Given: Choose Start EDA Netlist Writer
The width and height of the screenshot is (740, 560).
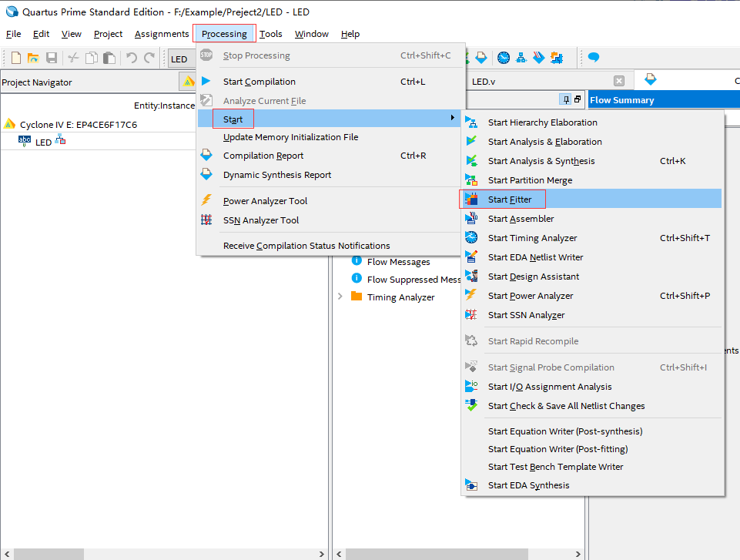Looking at the screenshot, I should click(592, 257).
